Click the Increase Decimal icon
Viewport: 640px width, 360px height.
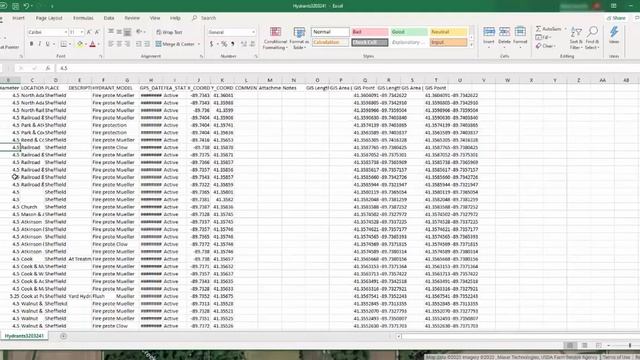244,44
